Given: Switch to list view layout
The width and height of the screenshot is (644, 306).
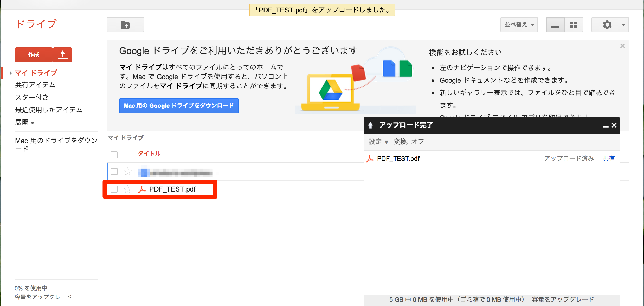Looking at the screenshot, I should [555, 25].
